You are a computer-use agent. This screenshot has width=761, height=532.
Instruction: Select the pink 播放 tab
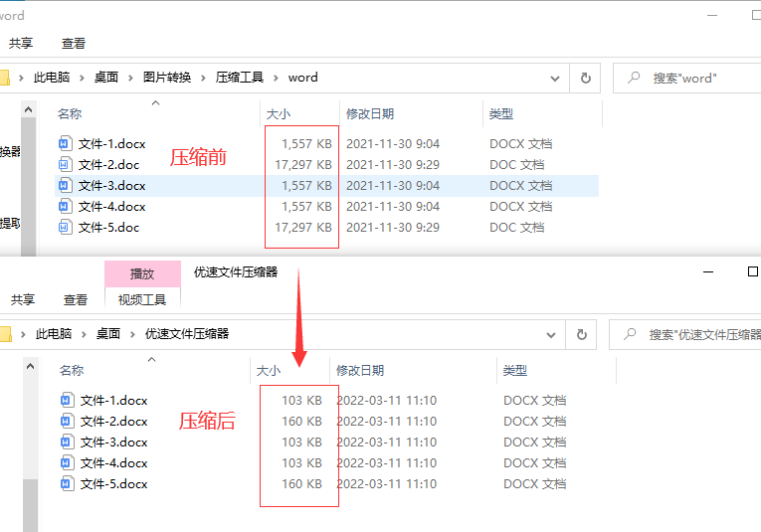tap(142, 274)
